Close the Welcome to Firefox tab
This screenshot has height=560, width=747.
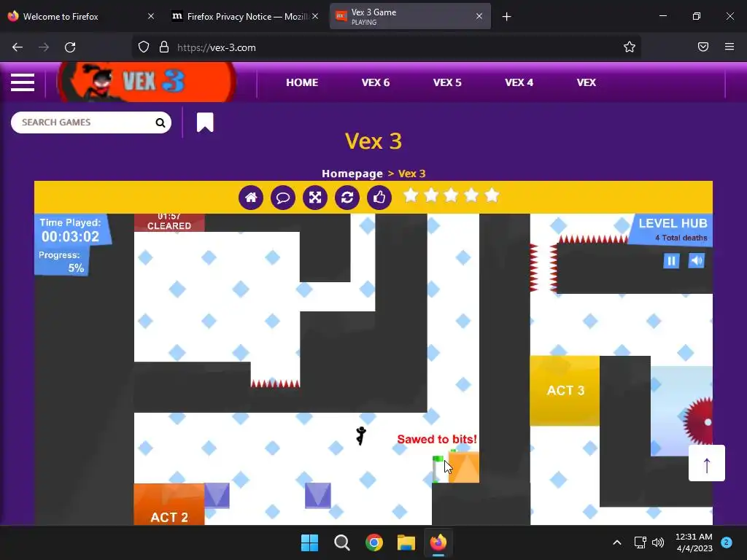[x=151, y=16]
